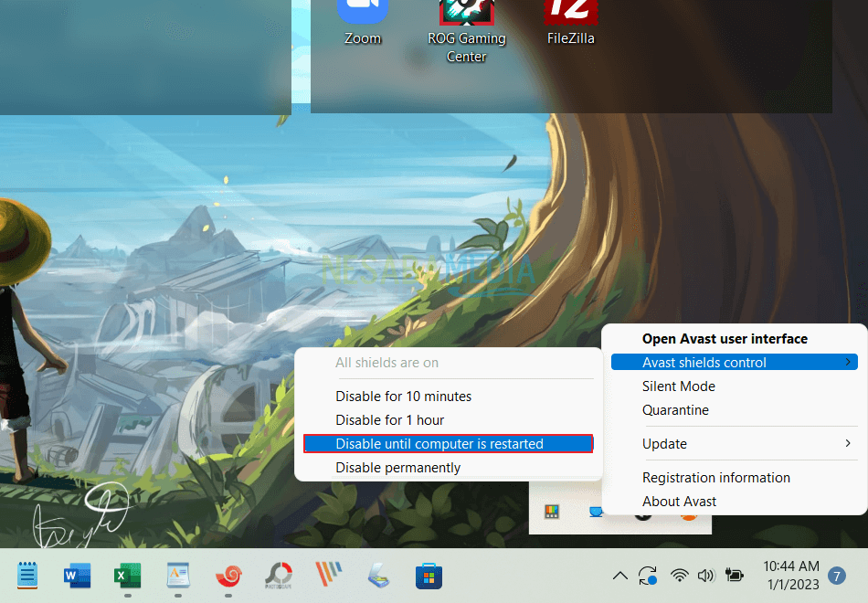
Task: Open ROG Gaming Center desktop shortcut
Action: point(467,32)
